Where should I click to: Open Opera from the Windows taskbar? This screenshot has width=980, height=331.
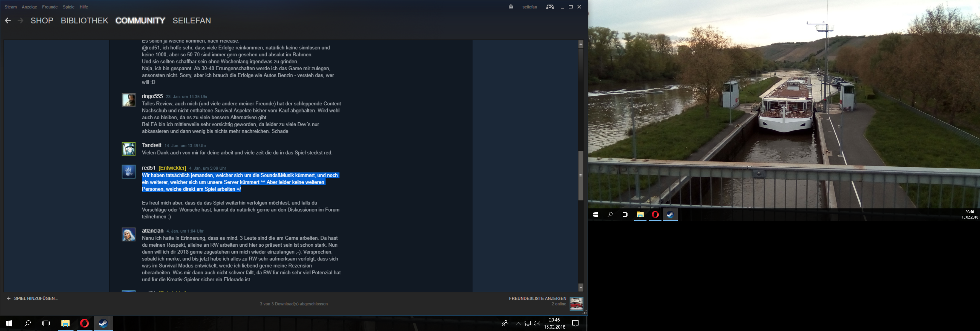85,323
